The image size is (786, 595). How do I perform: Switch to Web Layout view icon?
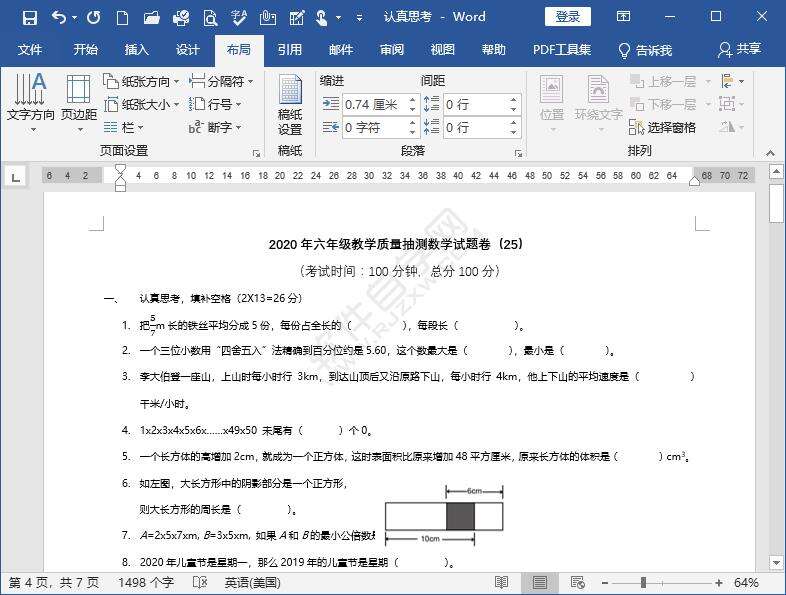[x=577, y=582]
